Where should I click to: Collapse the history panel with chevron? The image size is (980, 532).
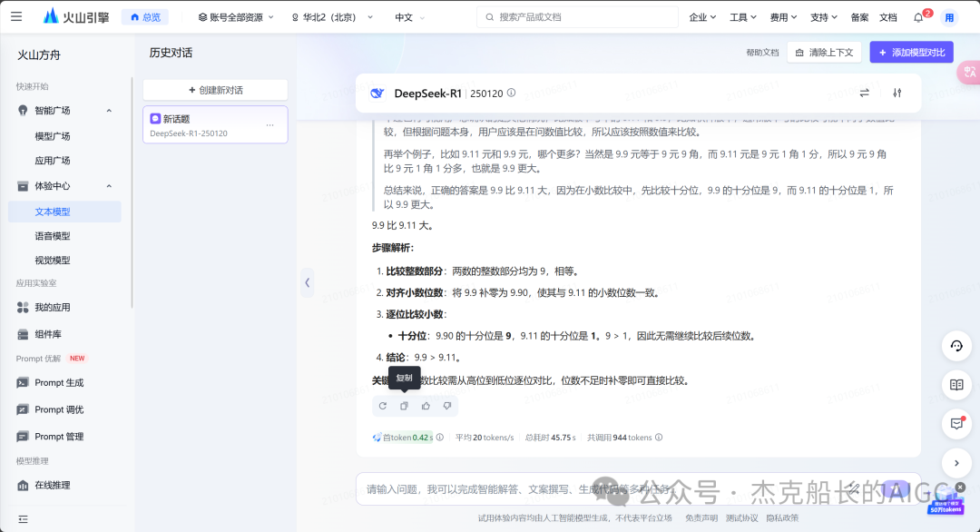tap(307, 282)
